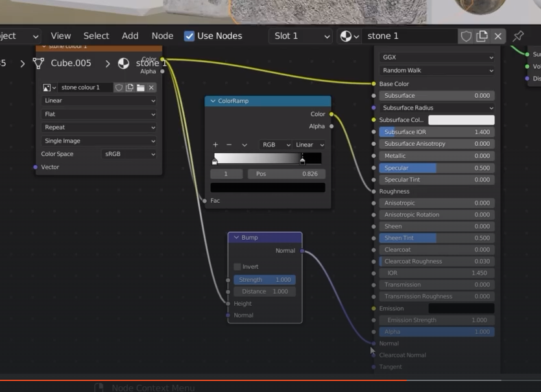Click the Cube.005 object data icon in breadcrumb

click(38, 63)
